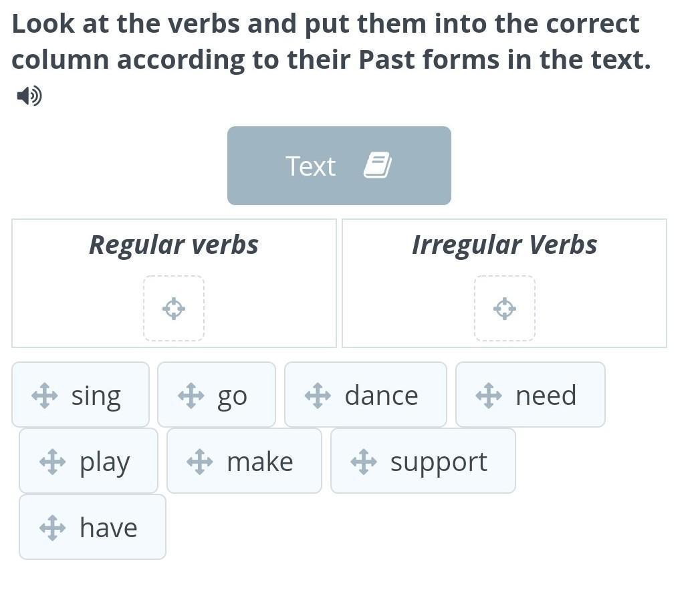Screen dimensions: 700x610
Task: Select the Irregular Verbs drop target
Action: pyautogui.click(x=505, y=309)
